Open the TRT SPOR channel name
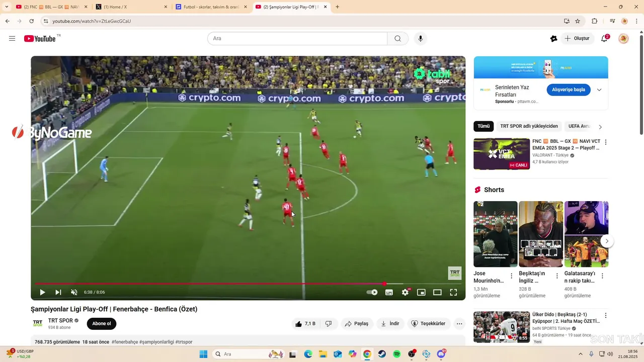The height and width of the screenshot is (362, 644). (60, 320)
